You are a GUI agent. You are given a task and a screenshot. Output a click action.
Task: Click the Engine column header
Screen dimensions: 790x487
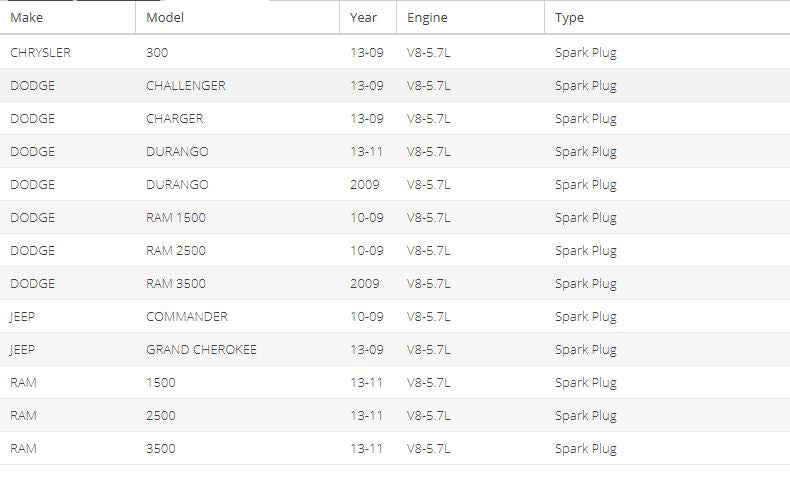pyautogui.click(x=470, y=18)
